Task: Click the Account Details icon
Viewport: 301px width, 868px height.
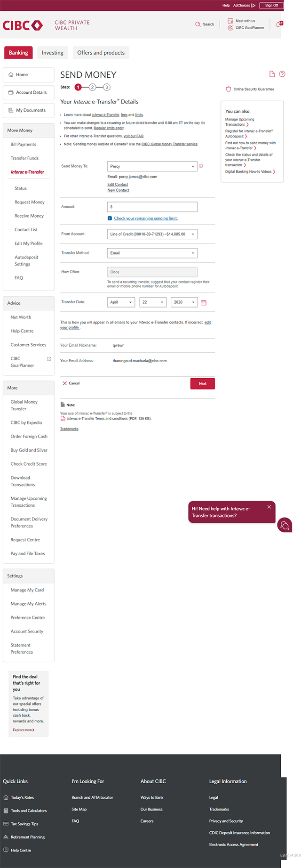Action: pos(11,92)
